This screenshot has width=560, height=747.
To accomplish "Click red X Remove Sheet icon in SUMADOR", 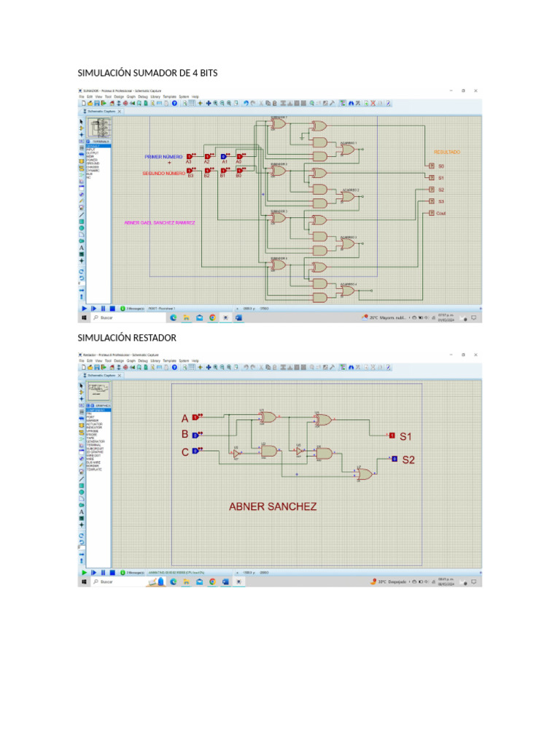I will coord(373,103).
